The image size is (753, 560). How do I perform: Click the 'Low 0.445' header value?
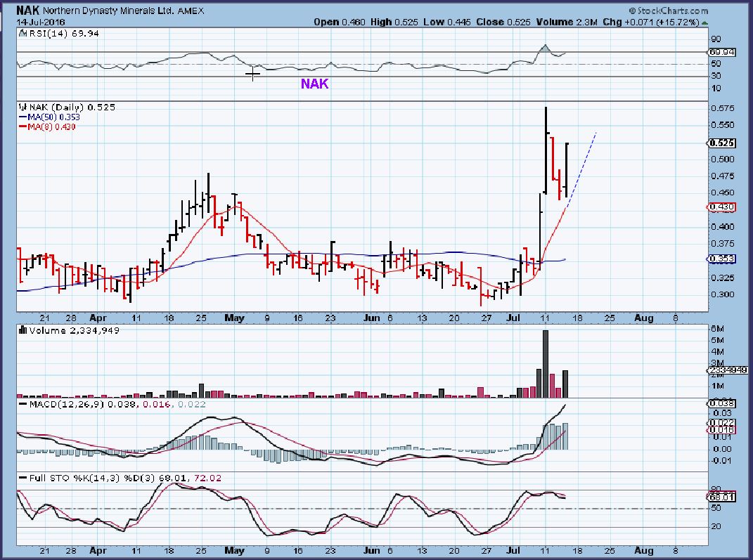coord(447,22)
